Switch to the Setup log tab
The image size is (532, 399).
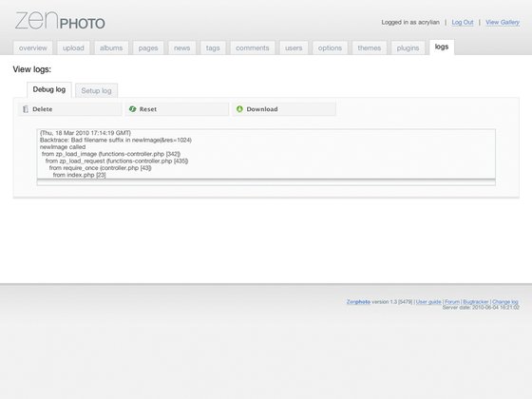pyautogui.click(x=96, y=90)
